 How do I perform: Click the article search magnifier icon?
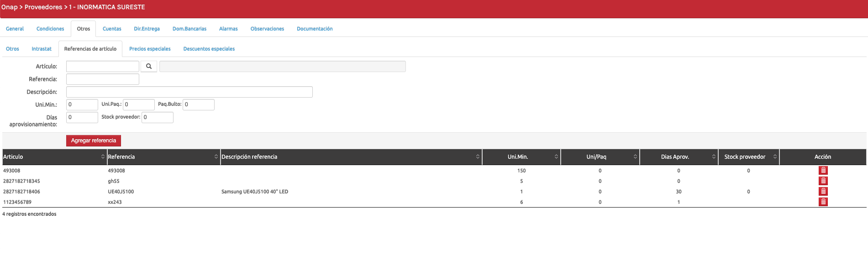(x=149, y=67)
